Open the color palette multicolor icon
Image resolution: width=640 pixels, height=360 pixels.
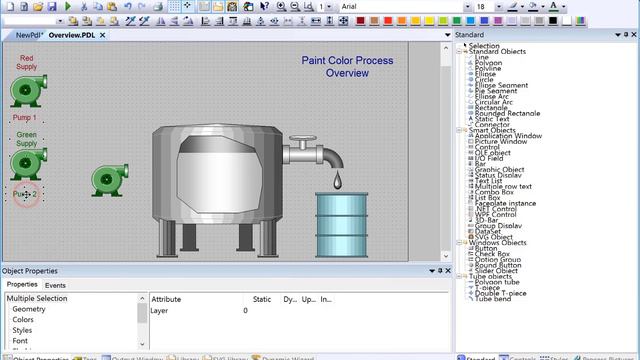[x=580, y=21]
